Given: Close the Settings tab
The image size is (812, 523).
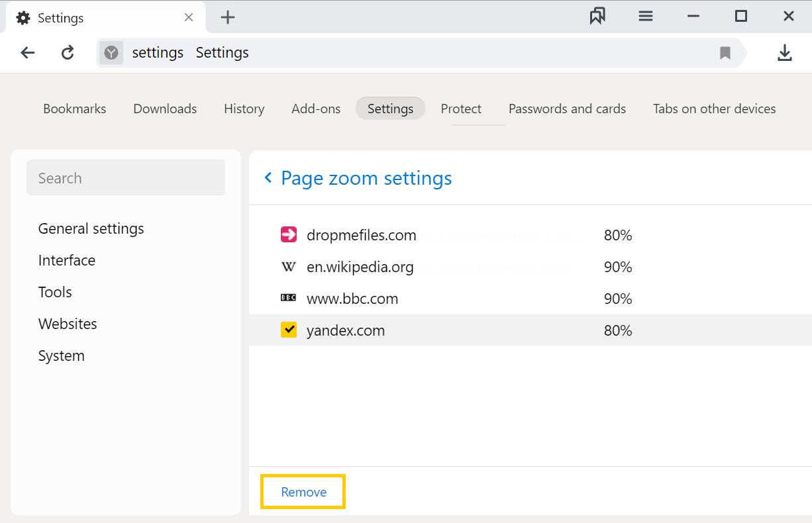Looking at the screenshot, I should pyautogui.click(x=189, y=18).
